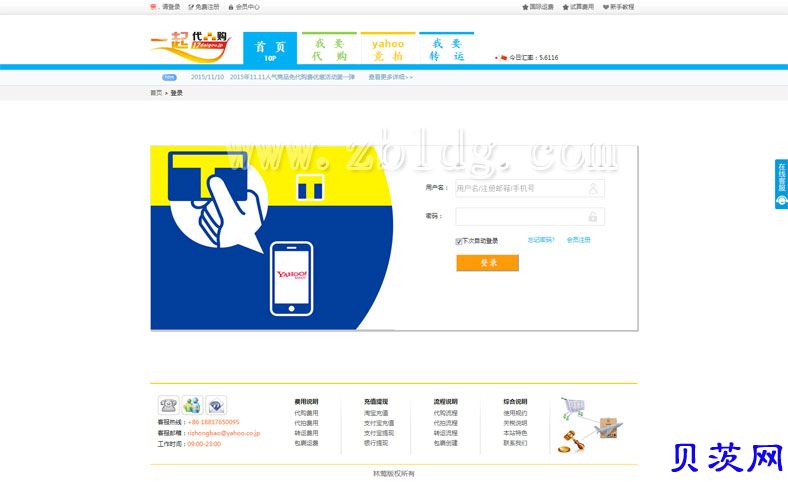This screenshot has width=788, height=482.
Task: Click the third contact icon in footer
Action: coord(216,405)
